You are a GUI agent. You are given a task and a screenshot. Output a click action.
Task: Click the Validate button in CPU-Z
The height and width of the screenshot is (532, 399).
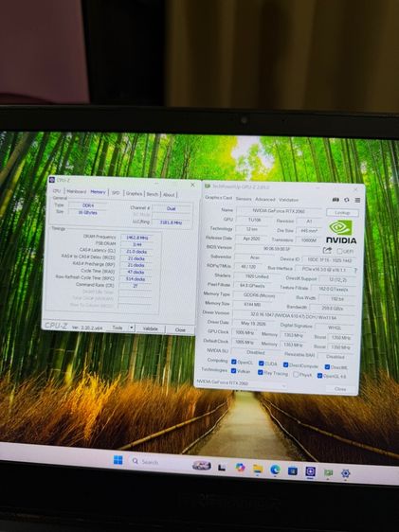[151, 328]
